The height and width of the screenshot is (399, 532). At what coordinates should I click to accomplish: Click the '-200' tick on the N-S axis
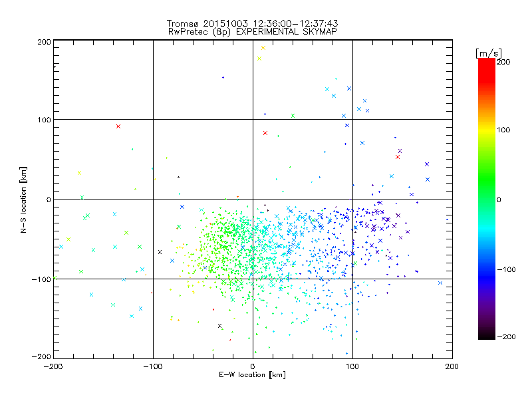(x=42, y=356)
